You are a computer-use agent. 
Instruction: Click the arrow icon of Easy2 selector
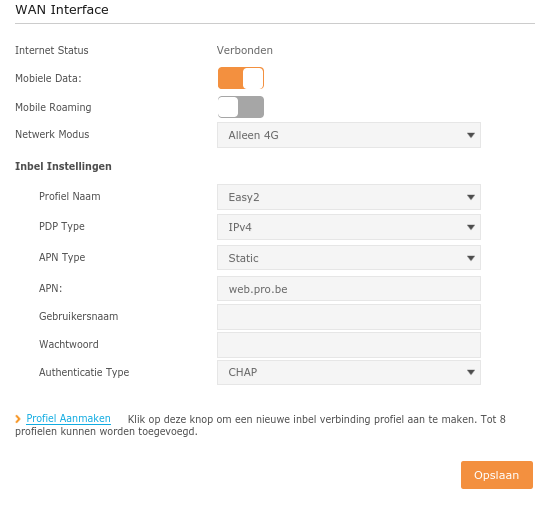tap(471, 197)
